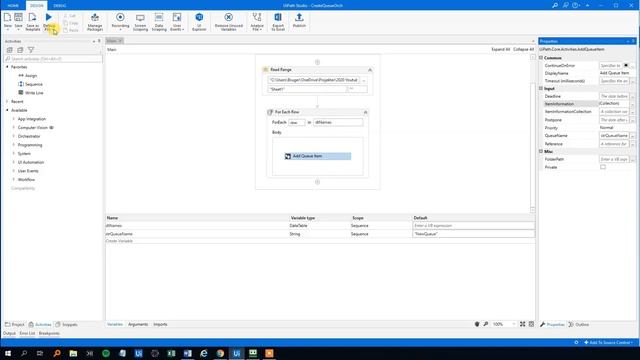Focus the Search activities field
This screenshot has width=640, height=360.
(53, 59)
